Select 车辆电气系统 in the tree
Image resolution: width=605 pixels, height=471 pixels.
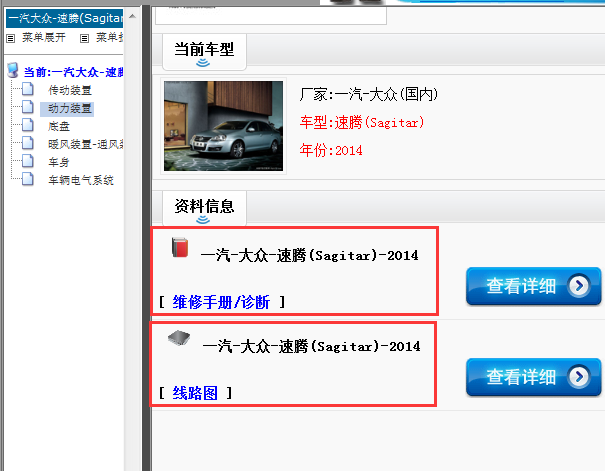pyautogui.click(x=81, y=180)
